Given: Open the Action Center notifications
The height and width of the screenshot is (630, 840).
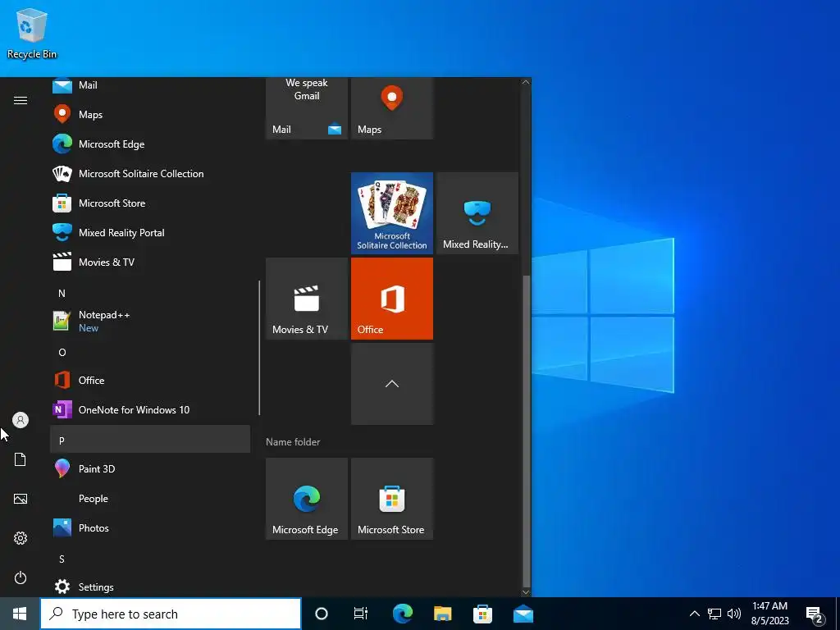Looking at the screenshot, I should click(815, 614).
